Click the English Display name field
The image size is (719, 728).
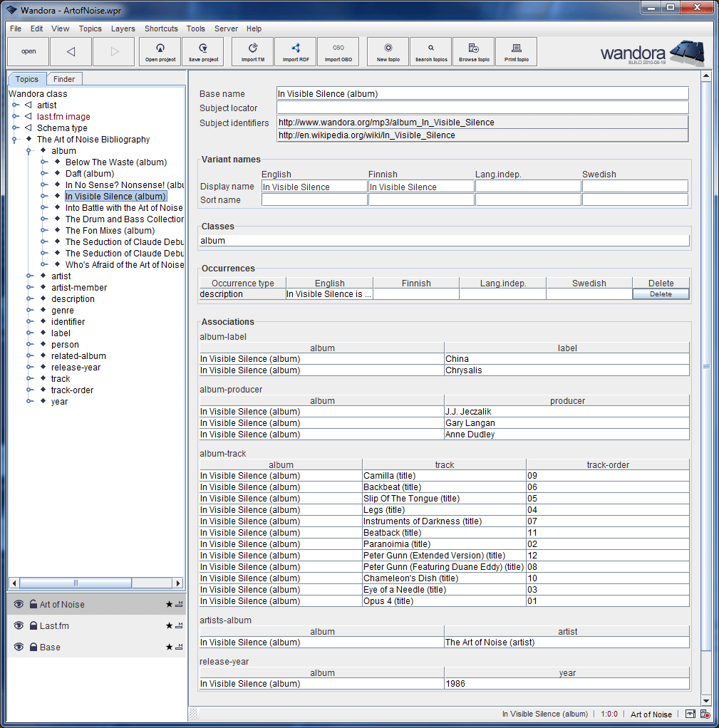tap(314, 185)
